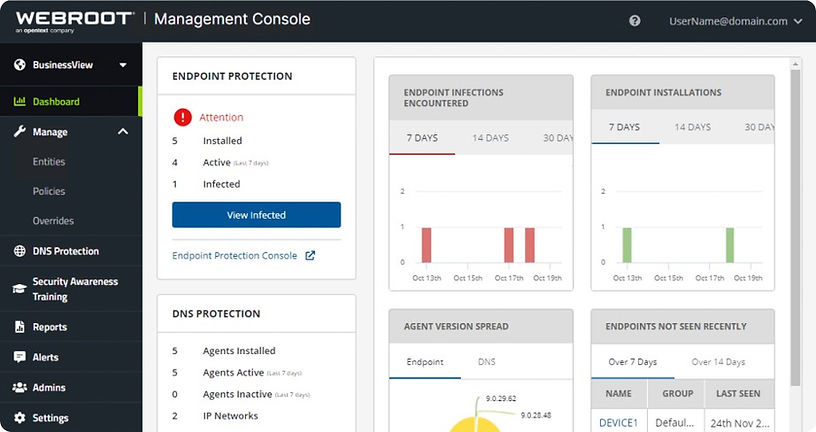The height and width of the screenshot is (432, 816).
Task: Click the Webroot logo
Action: 73,22
